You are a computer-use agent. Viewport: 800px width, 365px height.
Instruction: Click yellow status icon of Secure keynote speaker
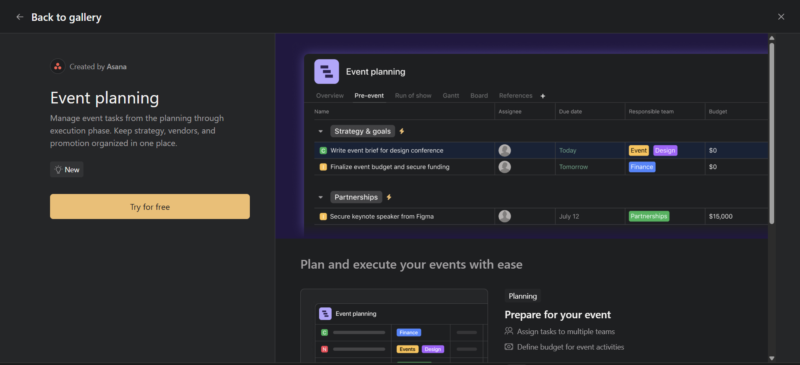click(323, 216)
